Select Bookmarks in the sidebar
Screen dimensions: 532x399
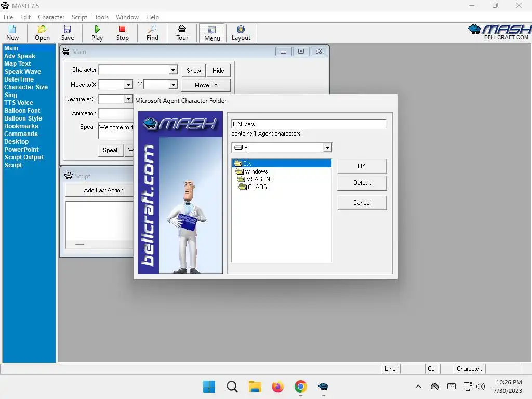(x=21, y=126)
